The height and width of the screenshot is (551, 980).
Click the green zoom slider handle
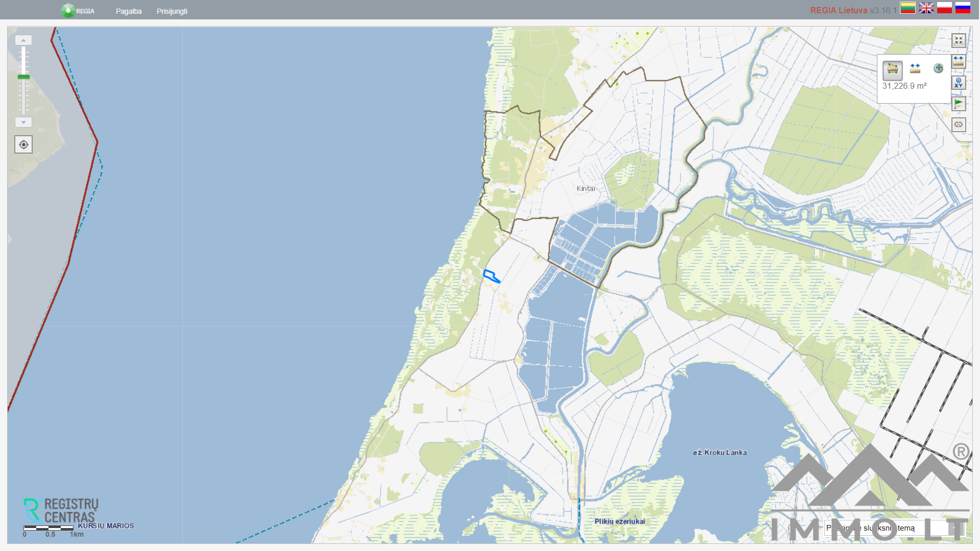[x=23, y=77]
